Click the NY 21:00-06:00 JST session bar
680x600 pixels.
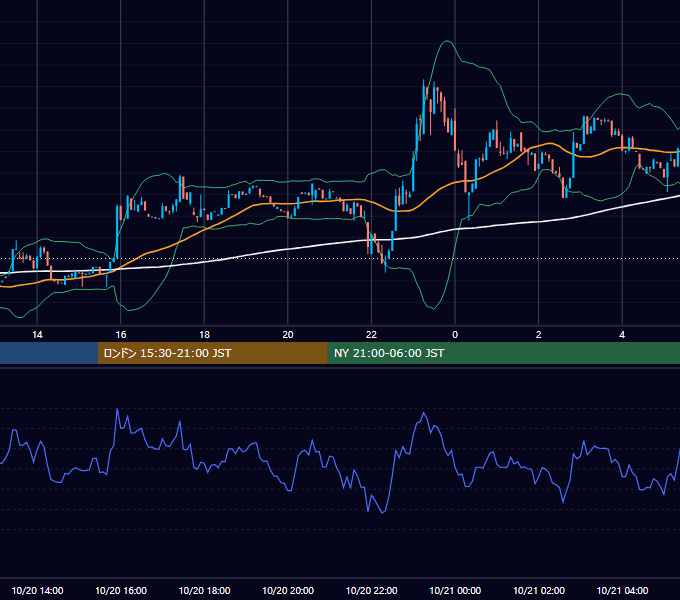[503, 353]
